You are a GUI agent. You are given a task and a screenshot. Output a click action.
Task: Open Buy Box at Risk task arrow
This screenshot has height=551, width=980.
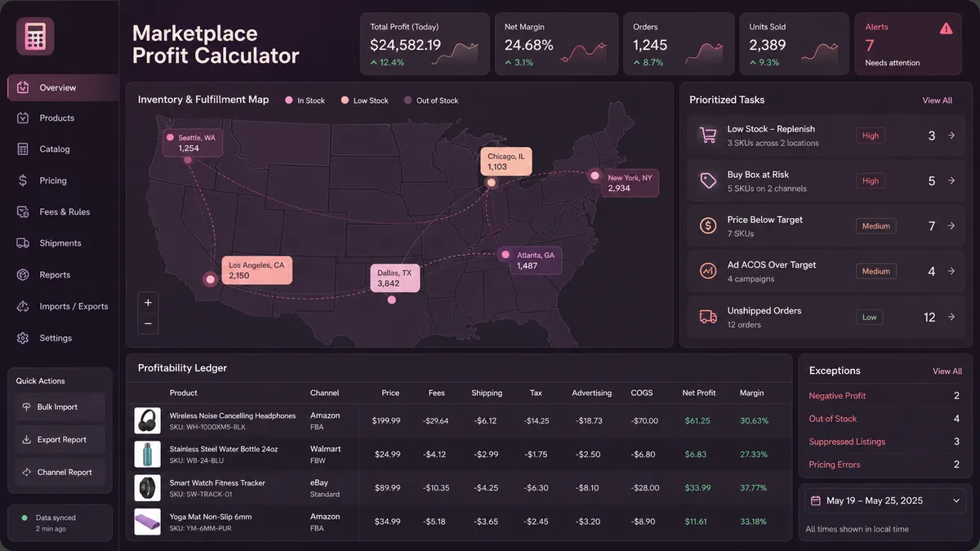point(951,181)
